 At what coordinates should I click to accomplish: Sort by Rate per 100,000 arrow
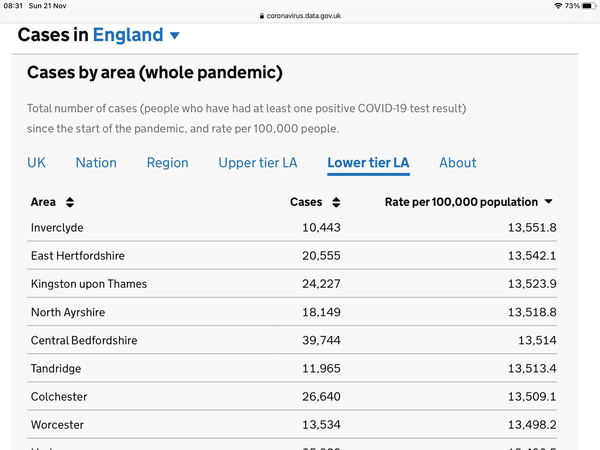click(549, 202)
